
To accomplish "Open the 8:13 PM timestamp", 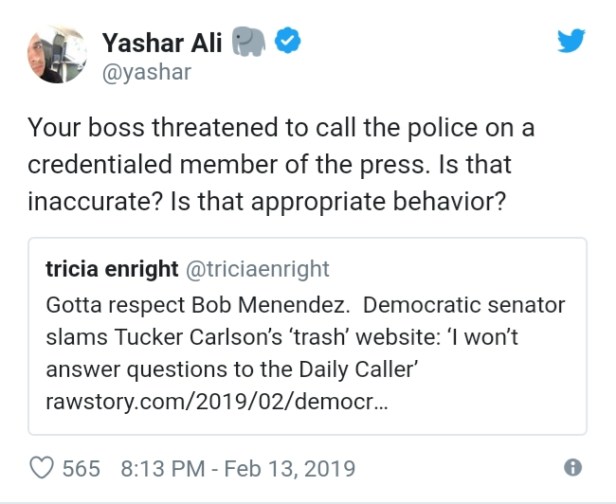I will [161, 468].
